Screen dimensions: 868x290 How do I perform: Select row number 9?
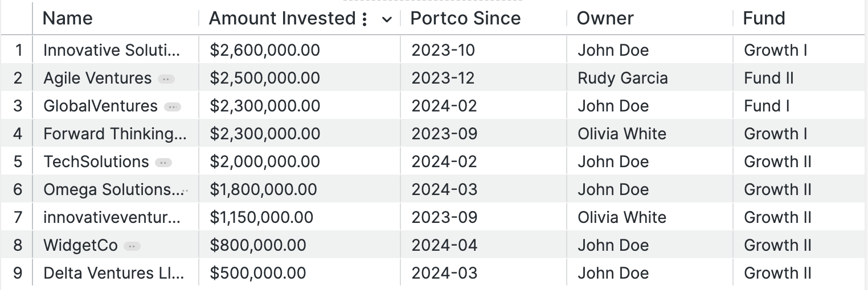18,273
